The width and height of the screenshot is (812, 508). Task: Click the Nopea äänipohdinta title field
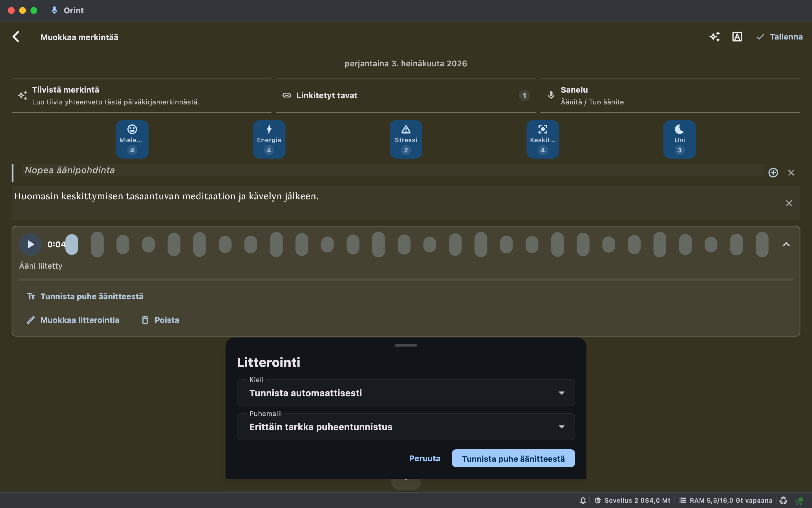click(x=392, y=170)
